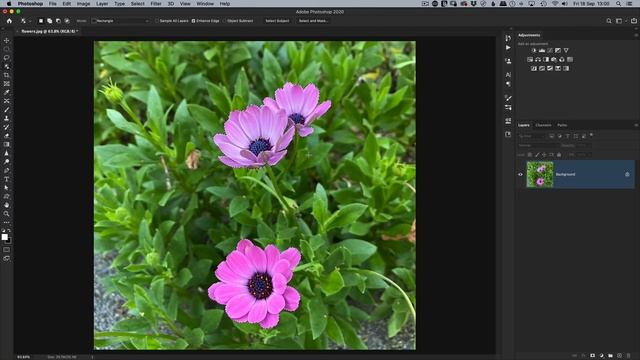Select the Hand tool
640x360 pixels.
(7, 205)
